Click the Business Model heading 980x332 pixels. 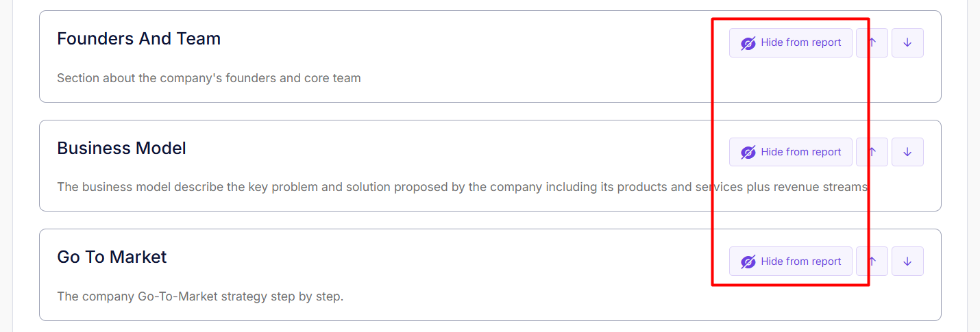coord(121,149)
